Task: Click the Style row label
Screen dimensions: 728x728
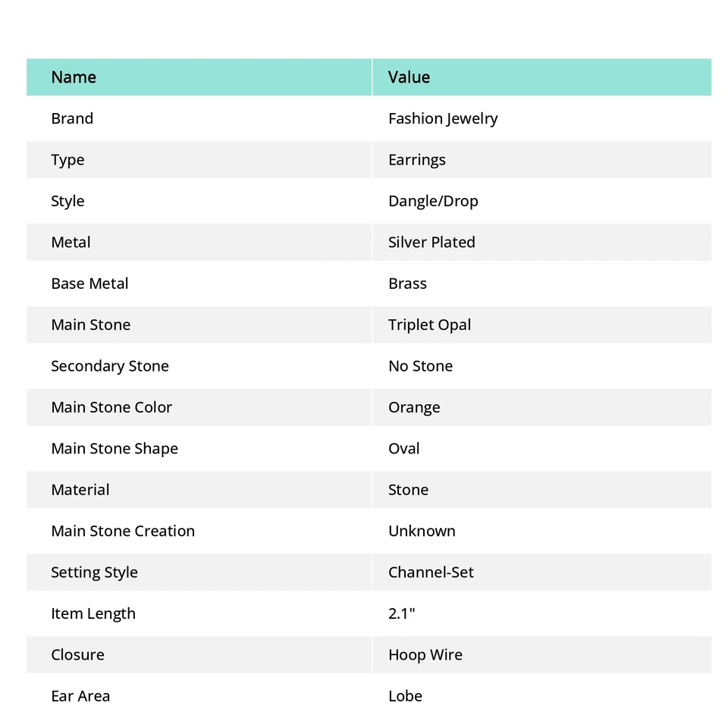Action: [67, 201]
